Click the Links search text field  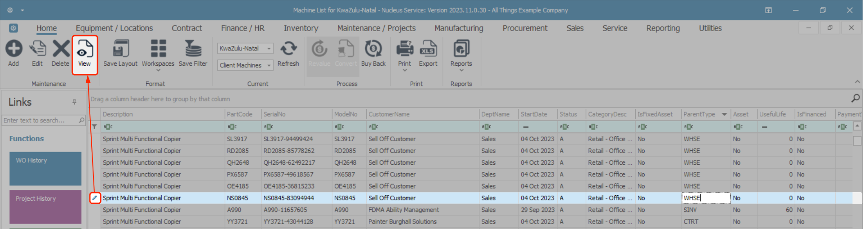[40, 120]
